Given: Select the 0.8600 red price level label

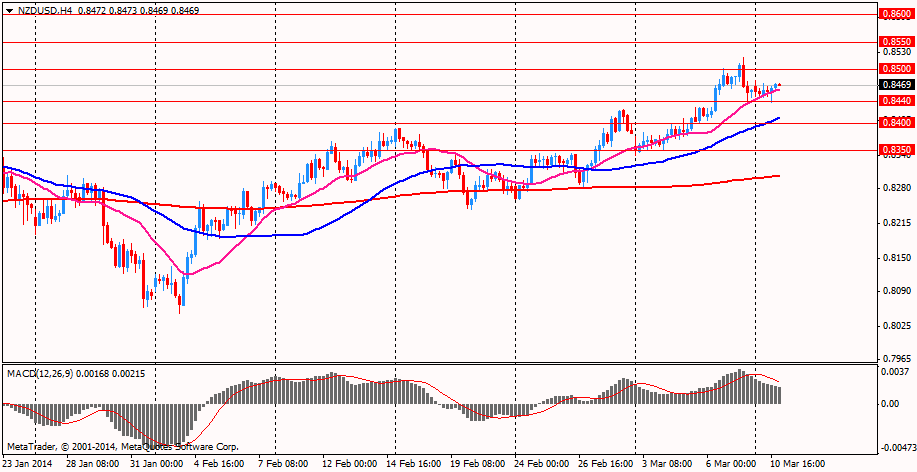Looking at the screenshot, I should 895,14.
